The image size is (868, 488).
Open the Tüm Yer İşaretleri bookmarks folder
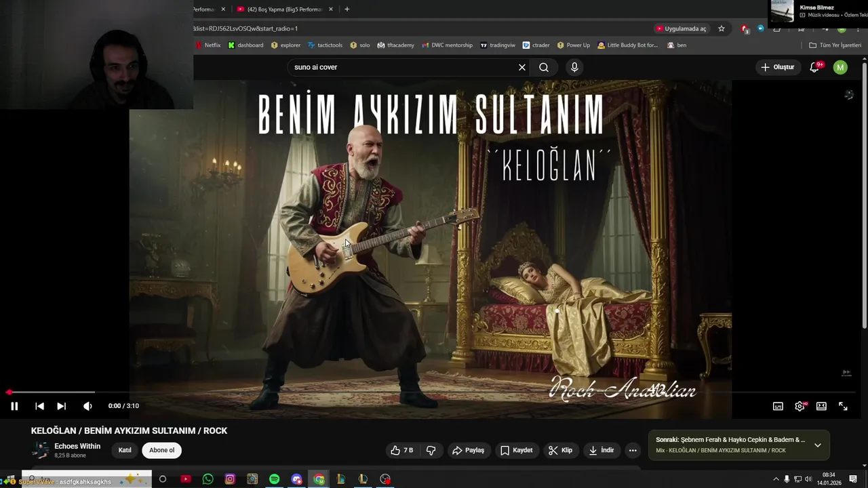pyautogui.click(x=835, y=45)
